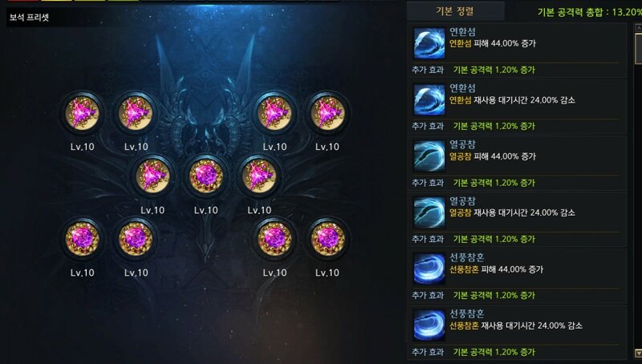Select the top-left Lv.10 gem slot
642x364 pixels.
[x=83, y=113]
